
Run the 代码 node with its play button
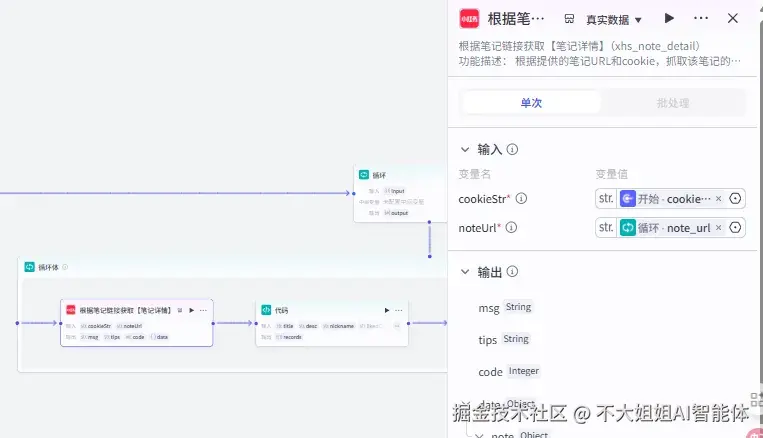[x=387, y=310]
